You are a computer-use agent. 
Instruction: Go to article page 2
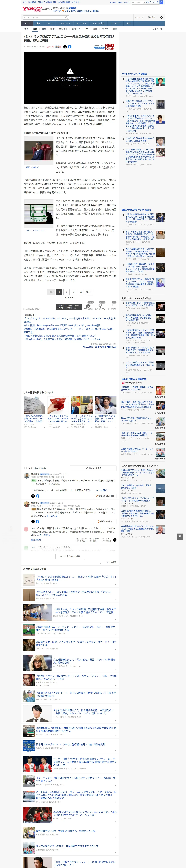pyautogui.click(x=66, y=292)
